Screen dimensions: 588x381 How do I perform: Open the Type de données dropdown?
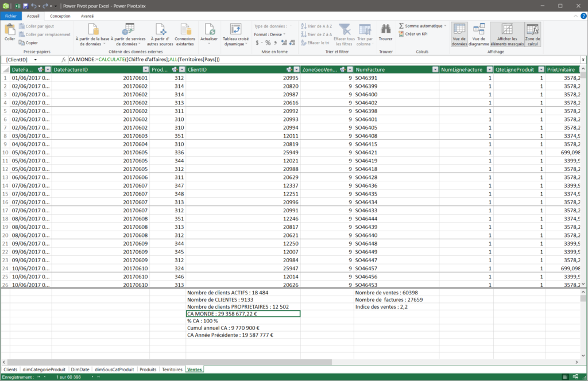pyautogui.click(x=272, y=26)
